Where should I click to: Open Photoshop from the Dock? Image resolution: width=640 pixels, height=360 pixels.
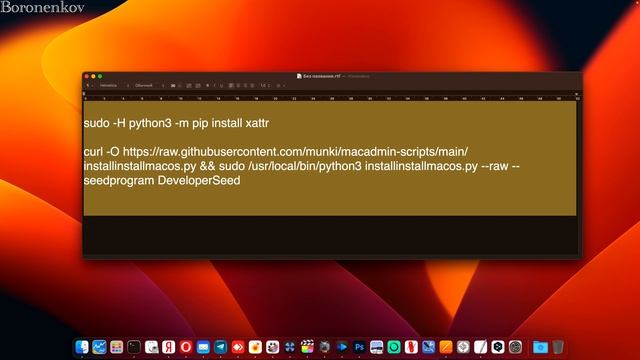359,347
